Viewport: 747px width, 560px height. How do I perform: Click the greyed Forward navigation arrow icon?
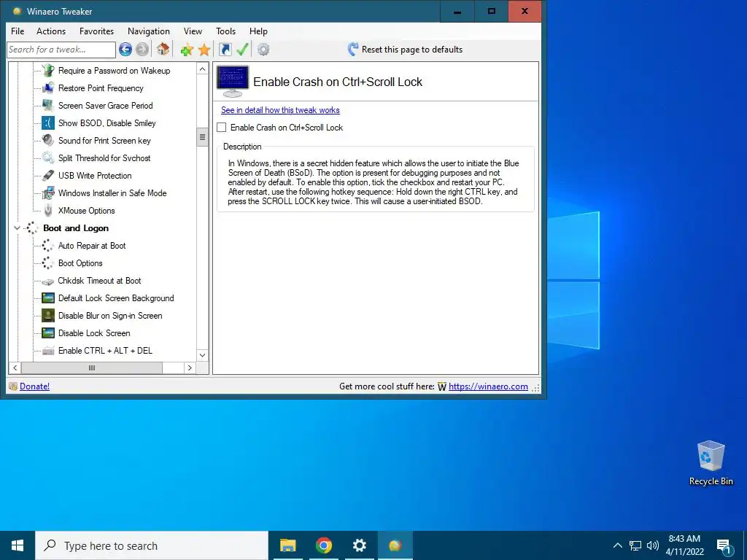click(142, 49)
